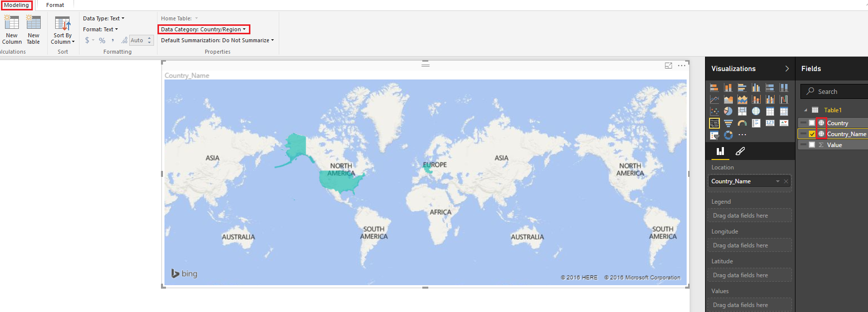Switch to the Modeling ribbon tab
Viewport: 868px width, 312px height.
pos(16,5)
